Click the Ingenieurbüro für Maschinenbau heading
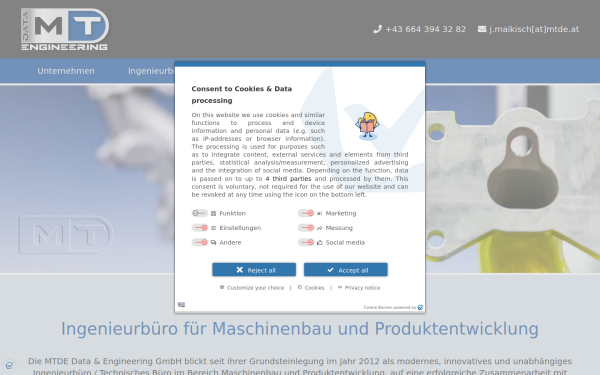Screen dimensions: 600x375 (x=300, y=329)
